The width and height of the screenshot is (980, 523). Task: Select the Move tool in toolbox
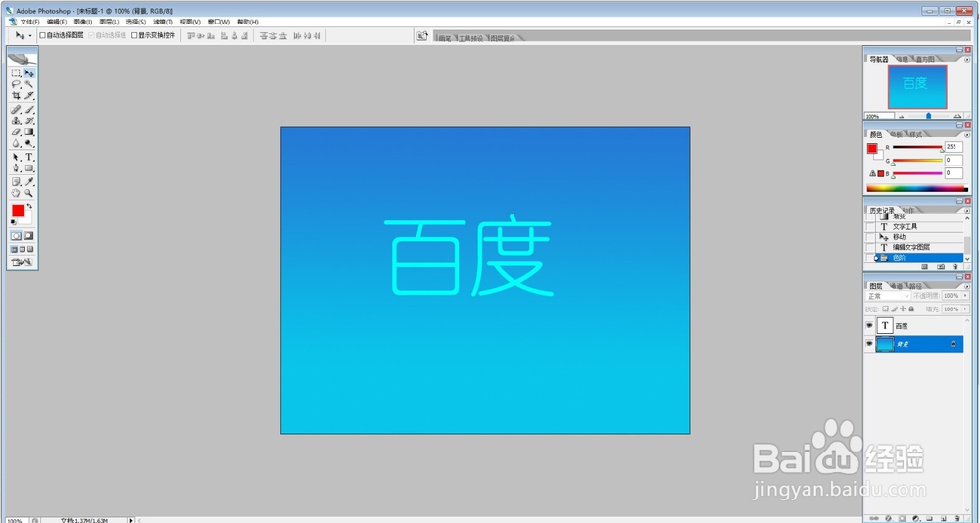coord(29,73)
